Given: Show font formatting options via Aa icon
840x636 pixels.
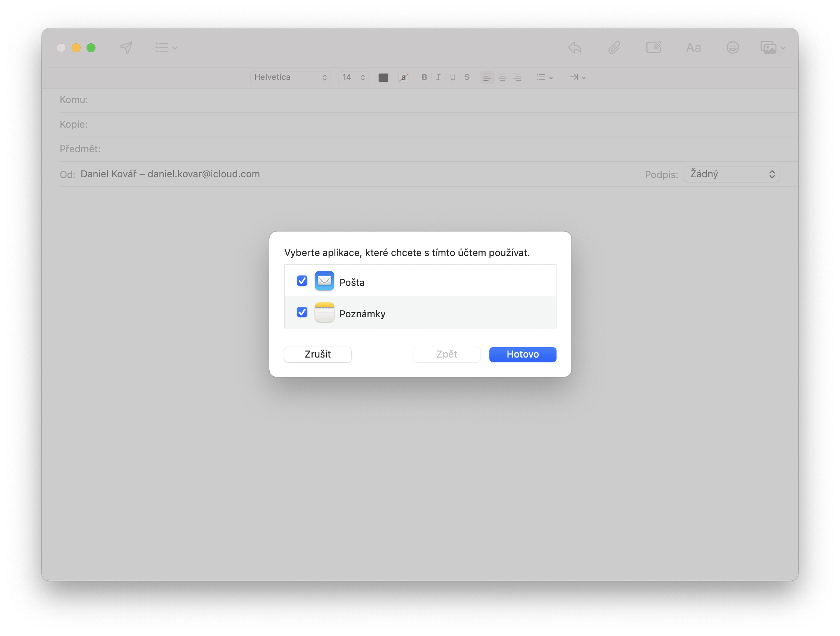Looking at the screenshot, I should coord(693,47).
